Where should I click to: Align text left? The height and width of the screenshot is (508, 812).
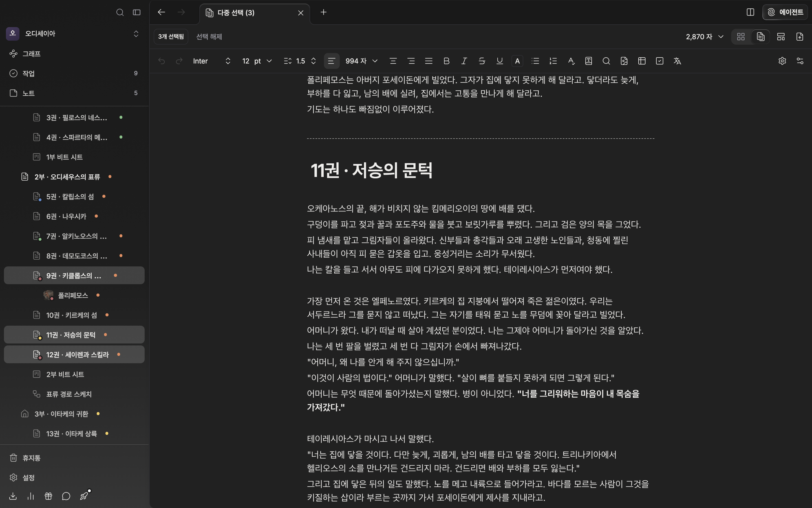pyautogui.click(x=332, y=61)
